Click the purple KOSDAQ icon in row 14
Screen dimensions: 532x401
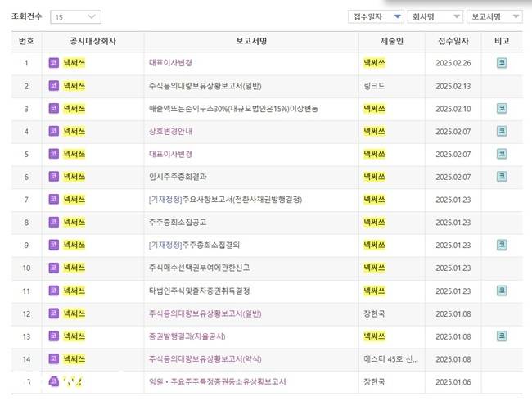point(53,359)
